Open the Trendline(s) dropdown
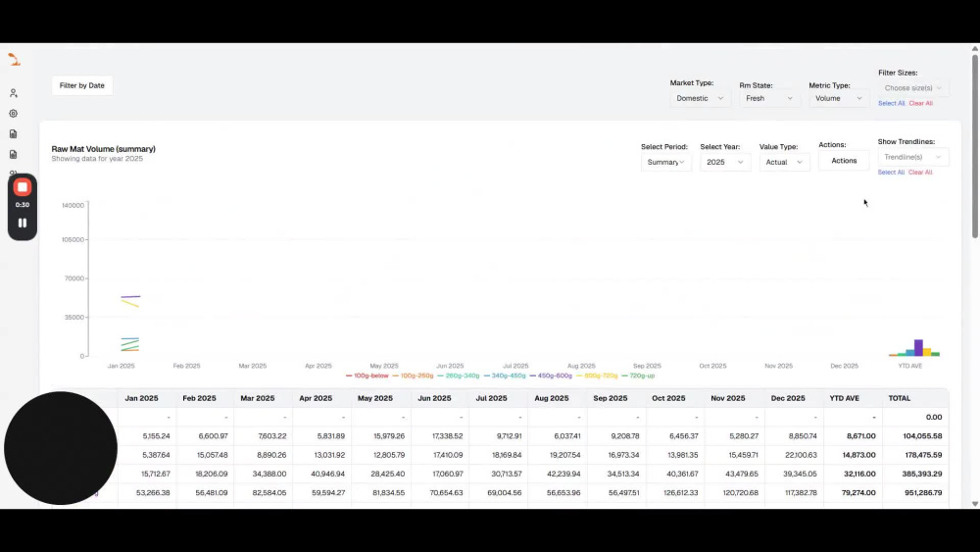980x552 pixels. [x=913, y=157]
